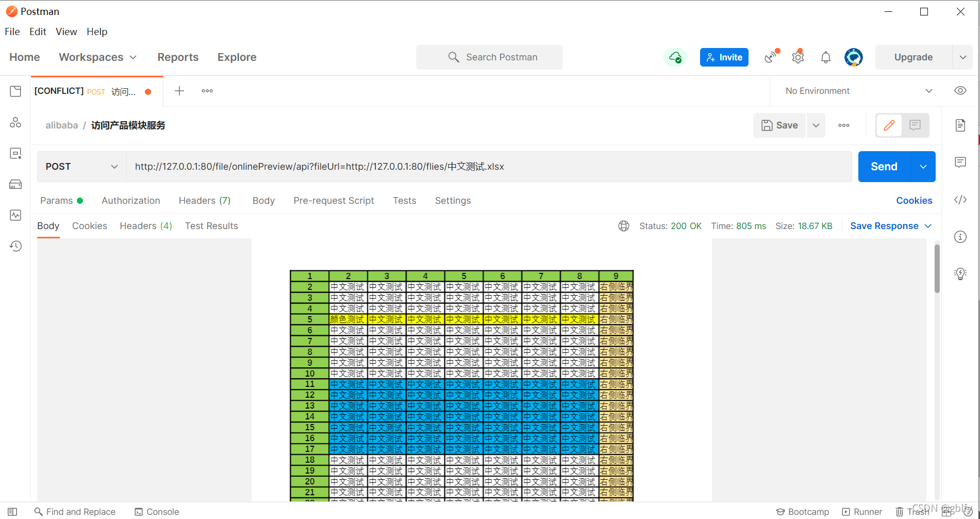Switch to the comment mode toggle
The image size is (980, 519).
915,125
